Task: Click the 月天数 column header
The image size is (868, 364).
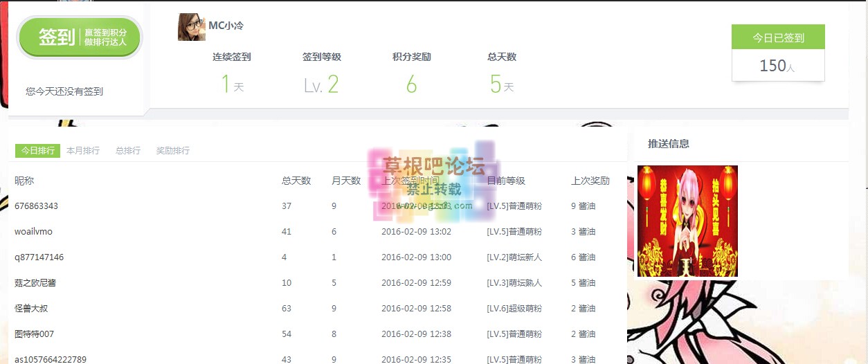Action: pyautogui.click(x=346, y=181)
